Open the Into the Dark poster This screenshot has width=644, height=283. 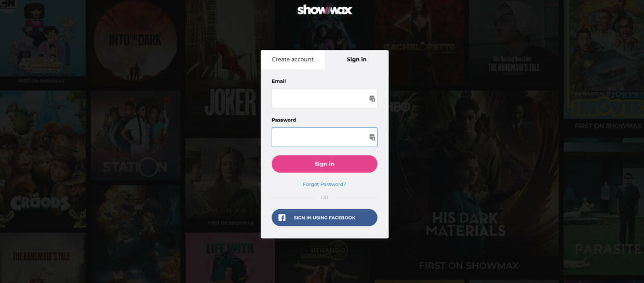pos(135,43)
